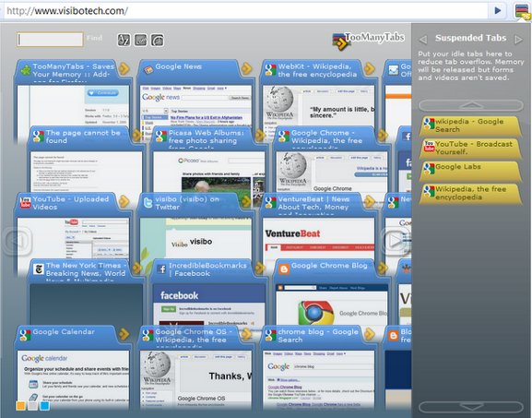Suspend the Google Chrome Blog tab via yellow arrow

click(x=383, y=268)
